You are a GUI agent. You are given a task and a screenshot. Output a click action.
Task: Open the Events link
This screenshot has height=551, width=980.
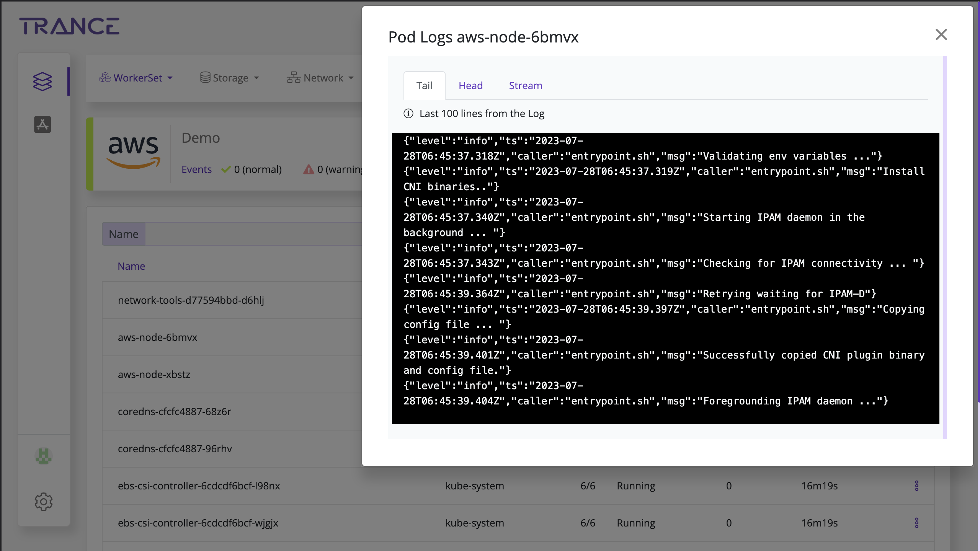(196, 170)
